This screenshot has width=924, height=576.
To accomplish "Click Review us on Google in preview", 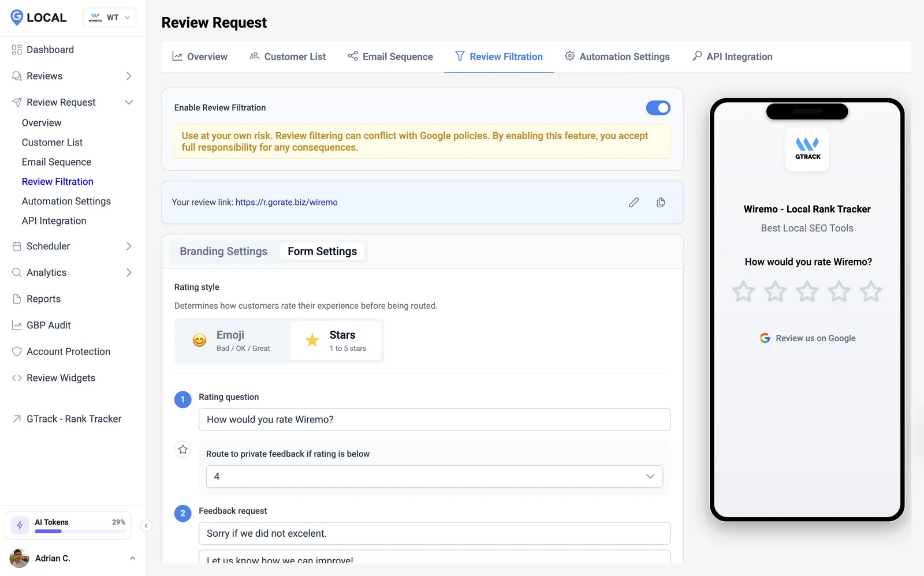I will 807,338.
